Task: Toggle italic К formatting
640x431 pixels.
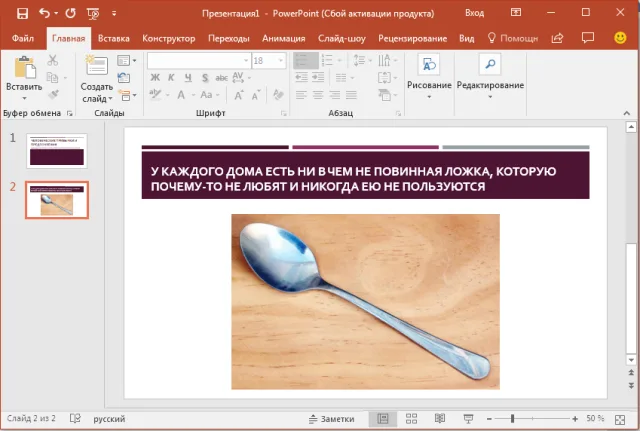Action: click(x=171, y=78)
